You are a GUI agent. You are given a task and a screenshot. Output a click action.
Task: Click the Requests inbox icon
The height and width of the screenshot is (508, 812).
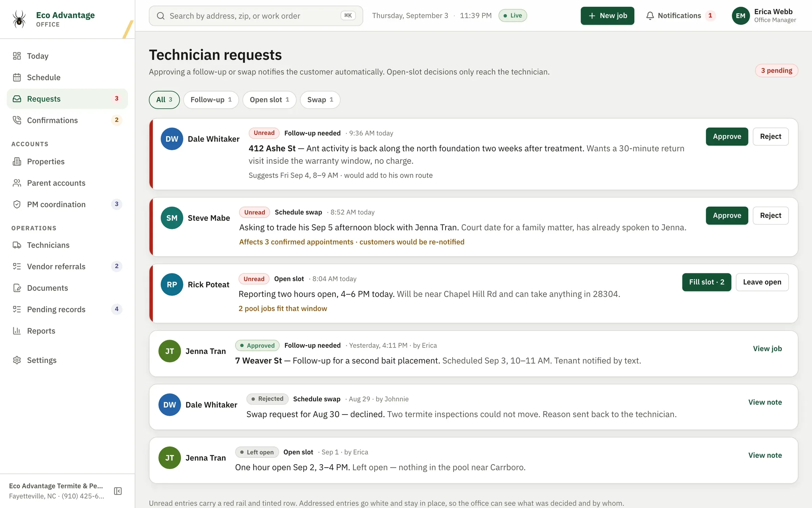17,99
